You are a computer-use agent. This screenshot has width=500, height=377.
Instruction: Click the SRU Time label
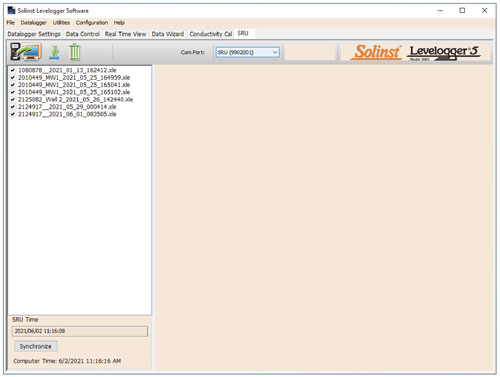coord(25,320)
